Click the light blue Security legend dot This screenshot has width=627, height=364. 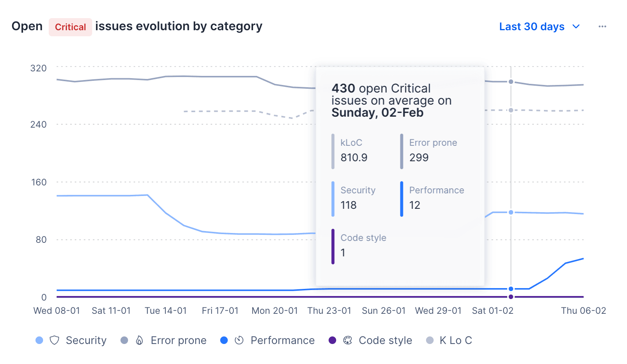coord(39,340)
